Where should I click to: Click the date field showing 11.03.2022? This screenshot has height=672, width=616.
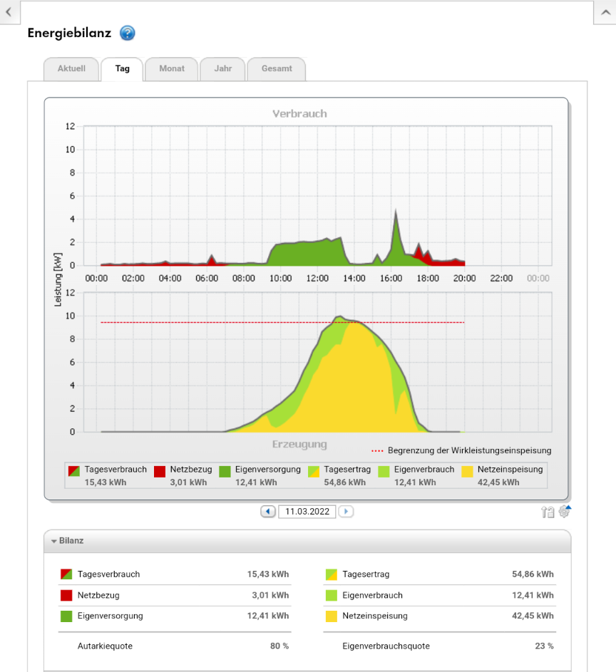pos(307,511)
